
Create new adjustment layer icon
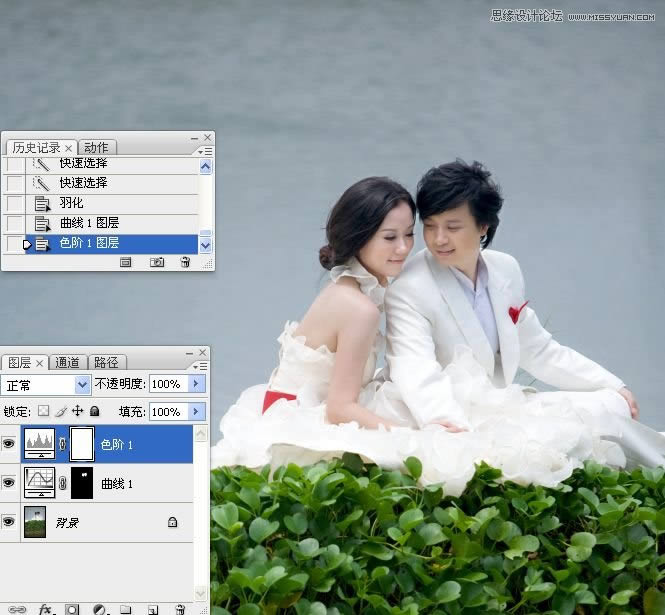[x=99, y=608]
